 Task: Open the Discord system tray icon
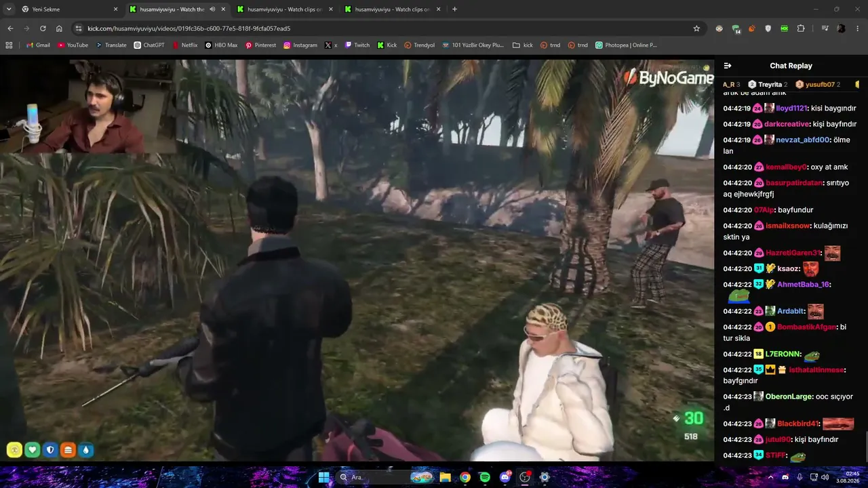tap(785, 477)
